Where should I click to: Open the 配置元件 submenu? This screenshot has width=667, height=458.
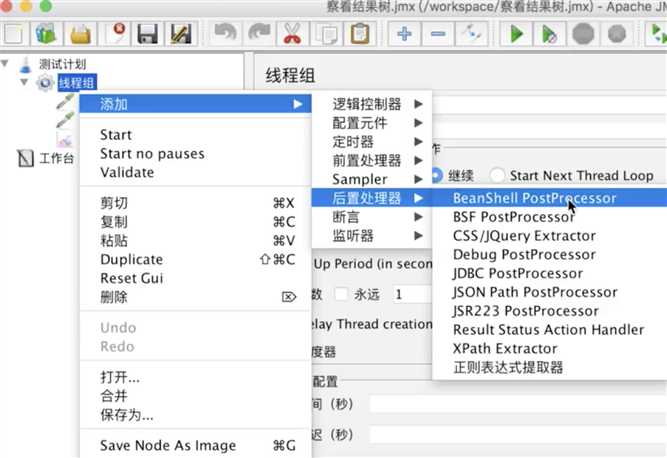tap(372, 123)
